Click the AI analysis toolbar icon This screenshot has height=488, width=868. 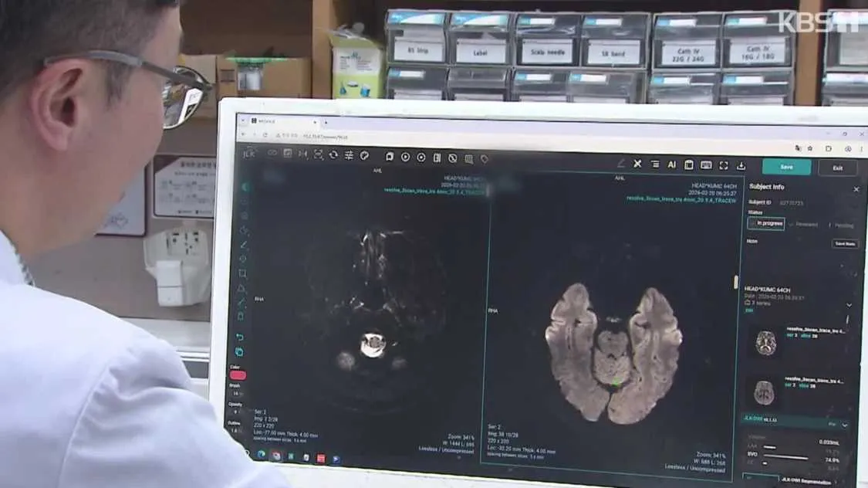click(x=671, y=164)
